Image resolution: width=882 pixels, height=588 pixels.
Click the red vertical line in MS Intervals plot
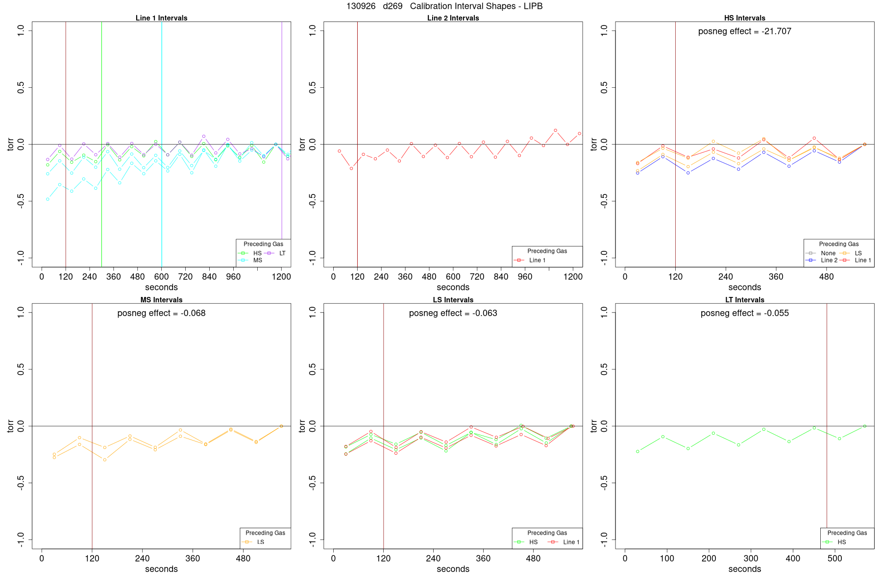click(92, 426)
